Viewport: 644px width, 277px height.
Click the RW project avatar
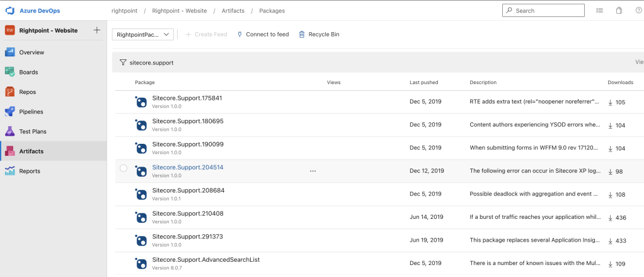(x=10, y=30)
